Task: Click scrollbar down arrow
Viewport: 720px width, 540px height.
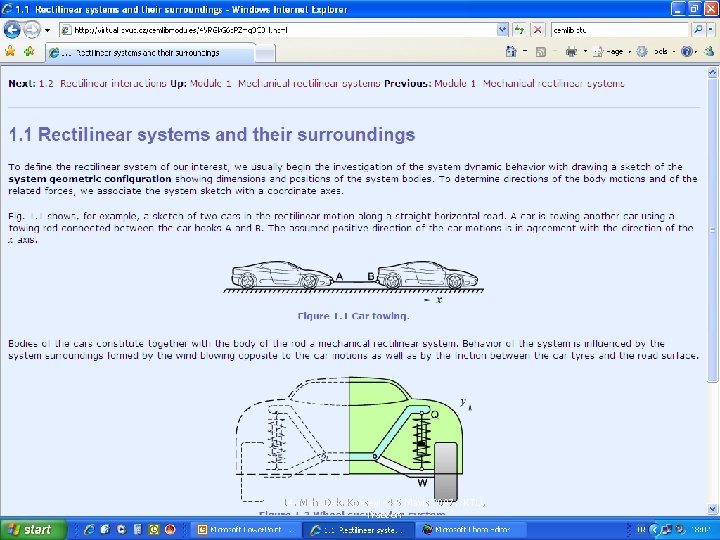Action: (712, 509)
